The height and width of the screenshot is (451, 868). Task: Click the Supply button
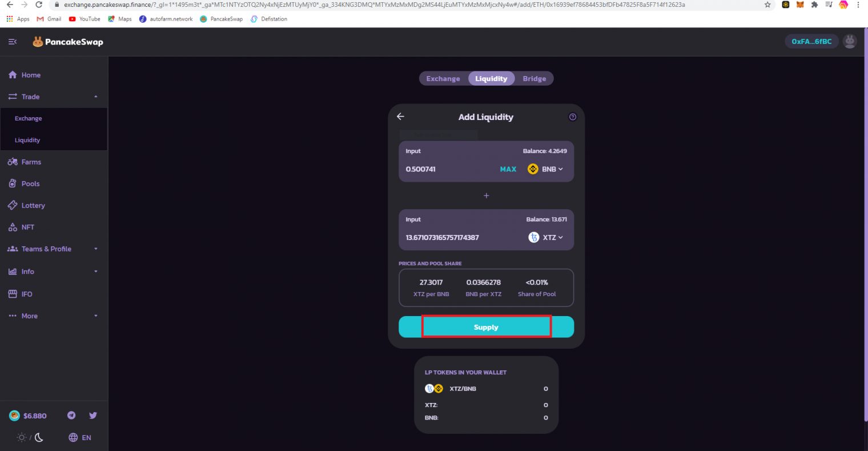pos(487,327)
